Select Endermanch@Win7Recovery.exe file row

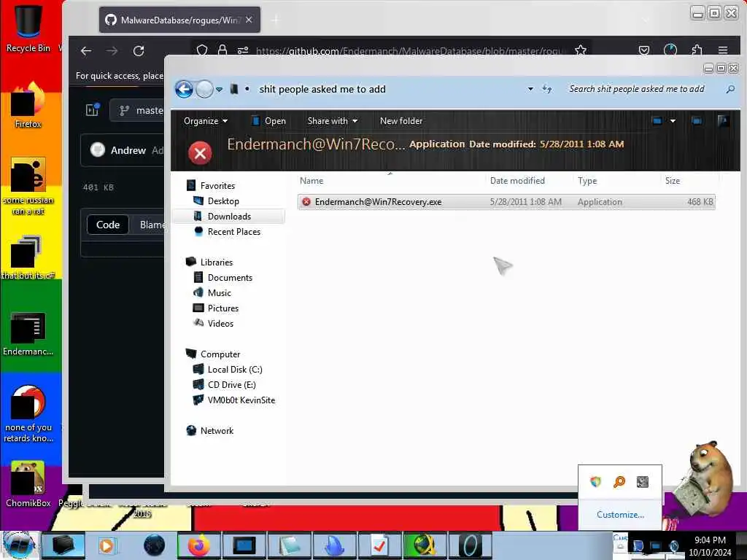pyautogui.click(x=506, y=202)
